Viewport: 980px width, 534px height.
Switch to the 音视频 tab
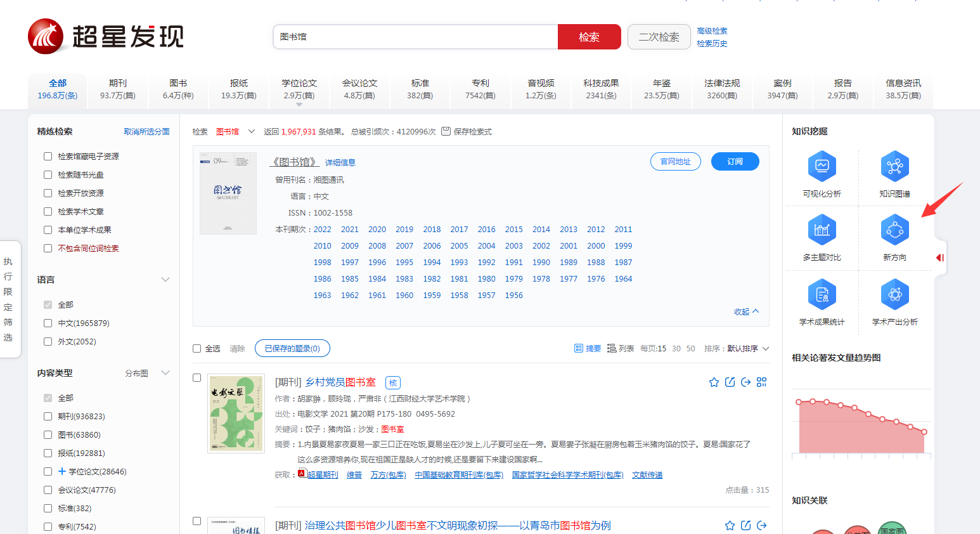click(541, 89)
